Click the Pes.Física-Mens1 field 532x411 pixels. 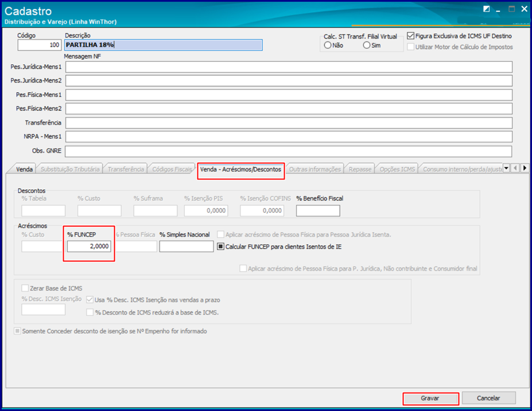[289, 95]
